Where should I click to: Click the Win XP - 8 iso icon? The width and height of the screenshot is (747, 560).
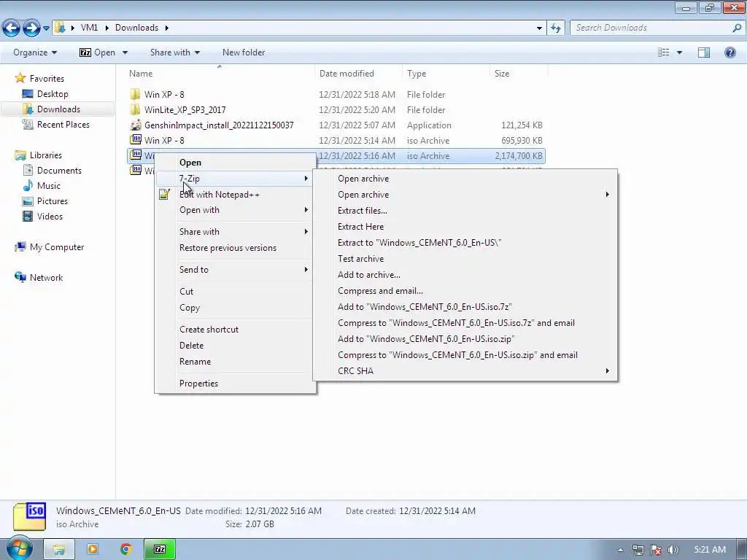(x=136, y=140)
